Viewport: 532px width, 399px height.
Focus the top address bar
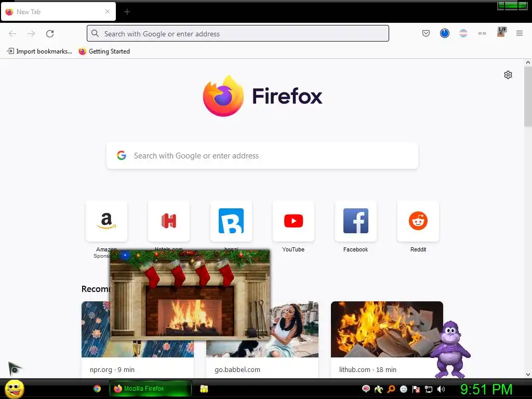click(238, 34)
